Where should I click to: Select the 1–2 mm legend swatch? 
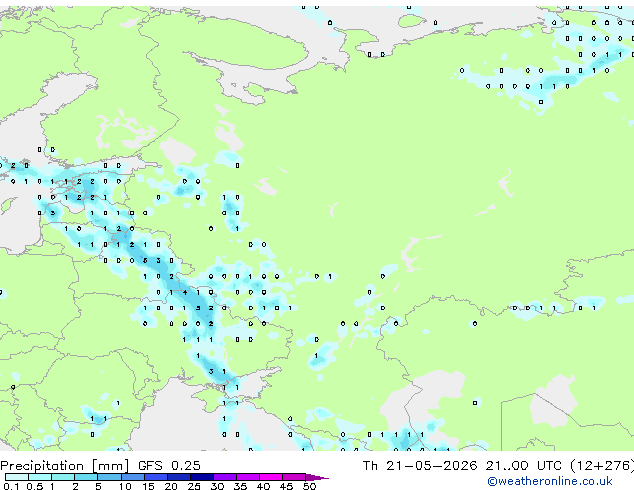tap(63, 477)
